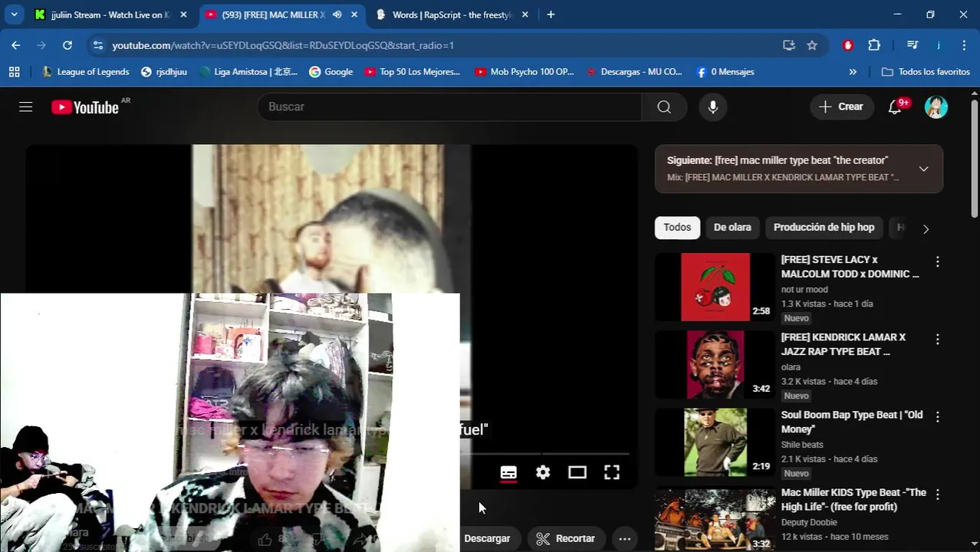Open a new browser tab

pyautogui.click(x=551, y=15)
